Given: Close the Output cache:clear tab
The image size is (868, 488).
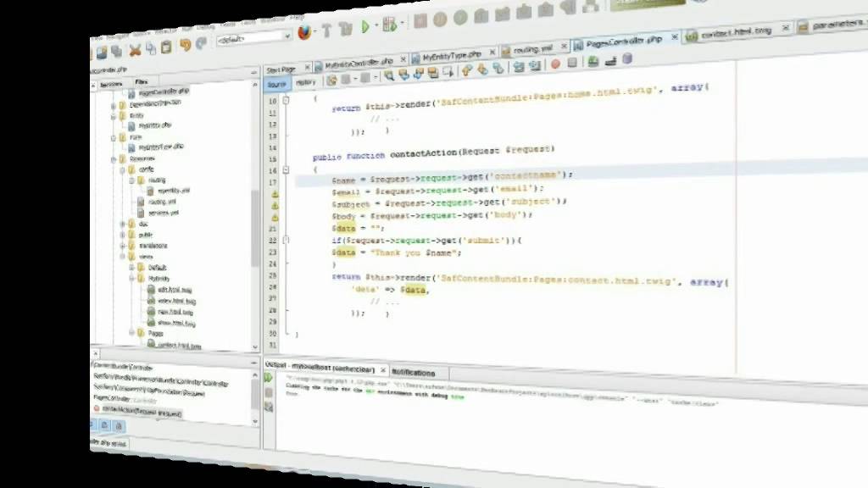Looking at the screenshot, I should (383, 370).
